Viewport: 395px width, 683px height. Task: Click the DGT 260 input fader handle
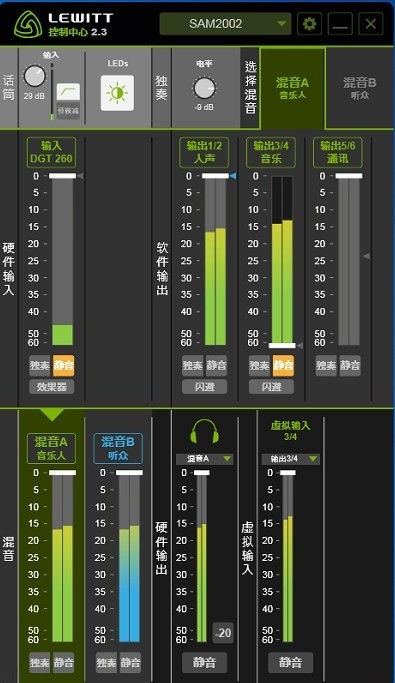point(63,176)
